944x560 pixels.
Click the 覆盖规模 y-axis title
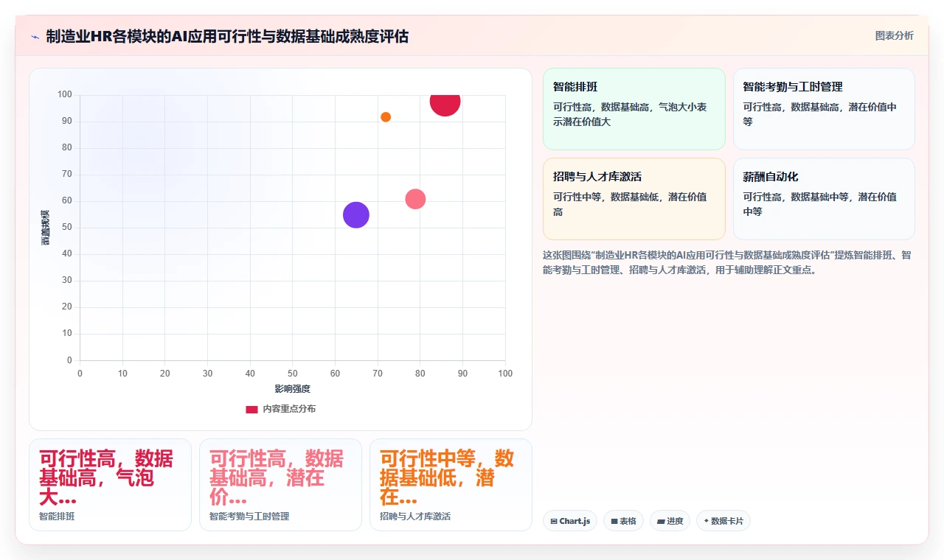point(46,227)
